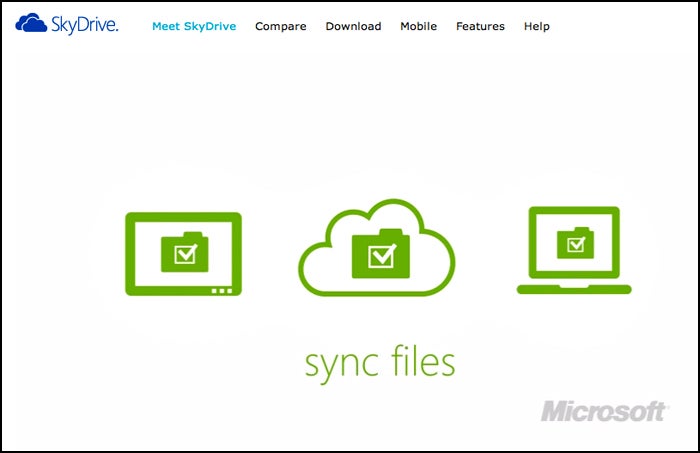700x453 pixels.
Task: Click the green tablet device icon
Action: tap(183, 254)
